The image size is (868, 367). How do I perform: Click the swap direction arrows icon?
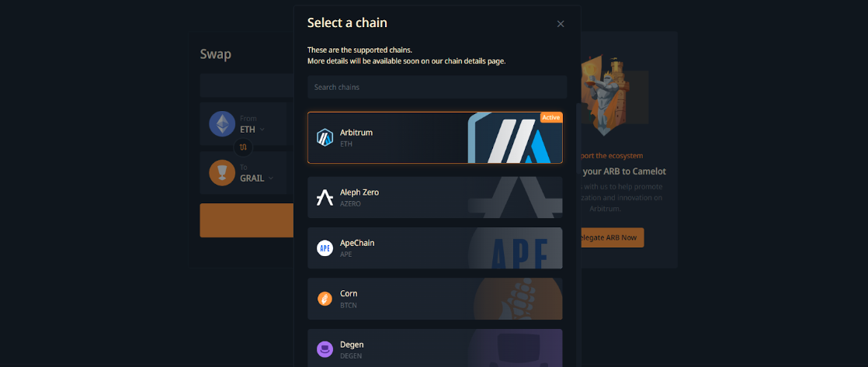coord(243,147)
